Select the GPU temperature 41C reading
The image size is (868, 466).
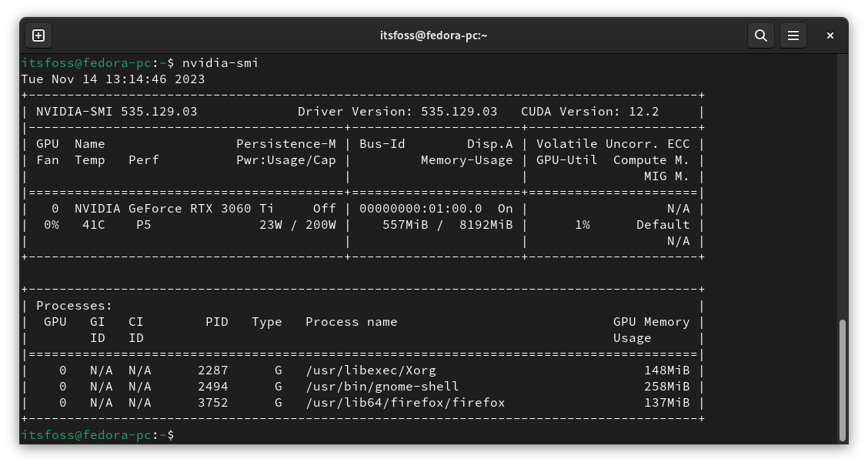[92, 224]
